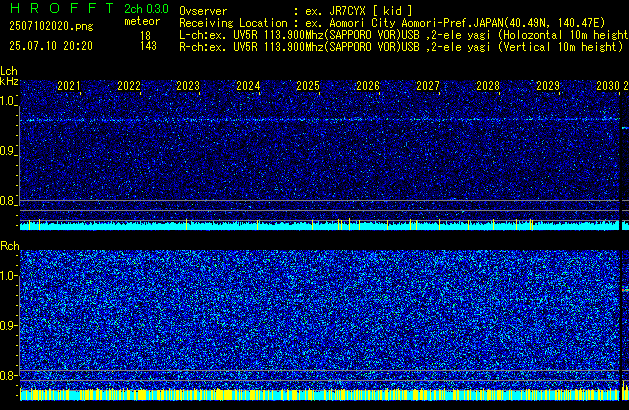Click the 0.9 tick on Rch axis

(7, 325)
